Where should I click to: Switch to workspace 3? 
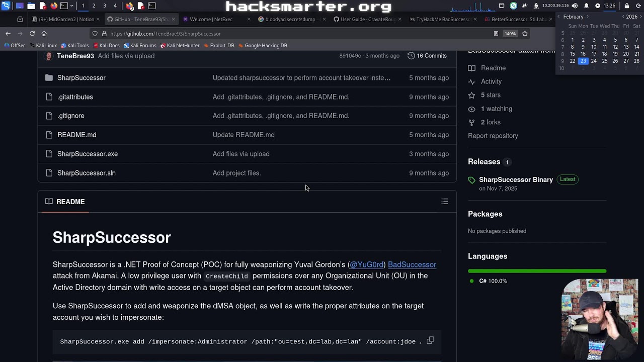coord(105,6)
